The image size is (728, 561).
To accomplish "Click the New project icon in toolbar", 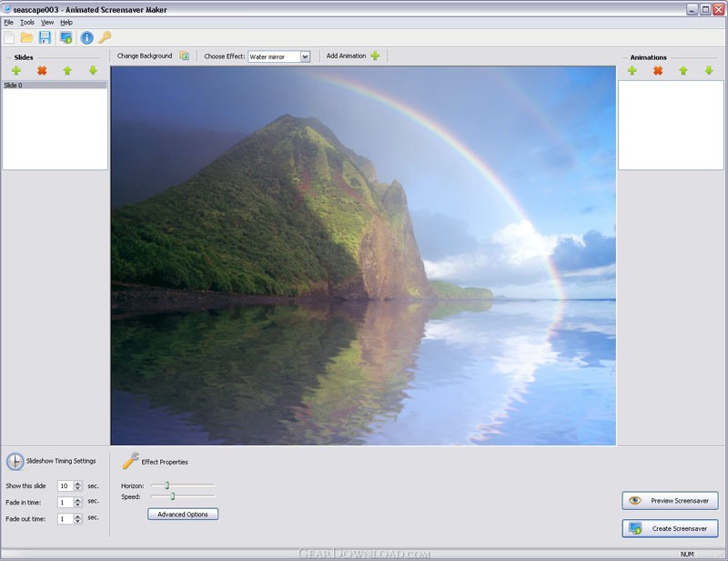I will point(9,37).
